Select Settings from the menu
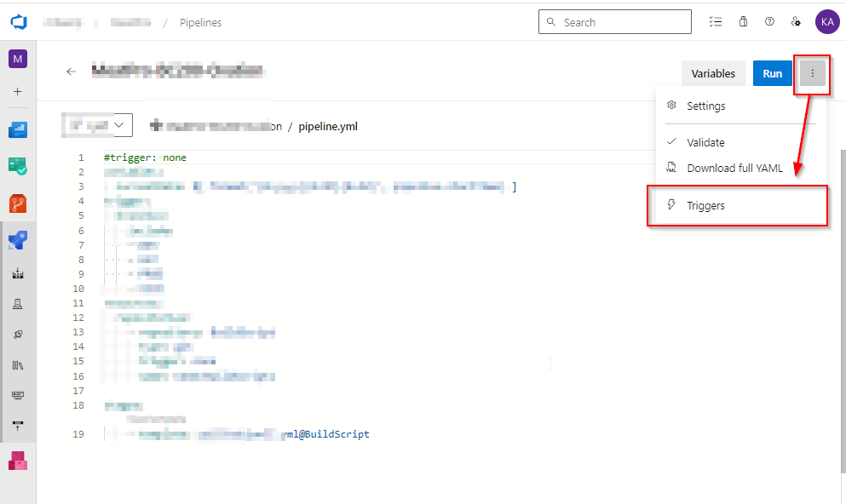Screen dimensions: 846x504 click(705, 106)
